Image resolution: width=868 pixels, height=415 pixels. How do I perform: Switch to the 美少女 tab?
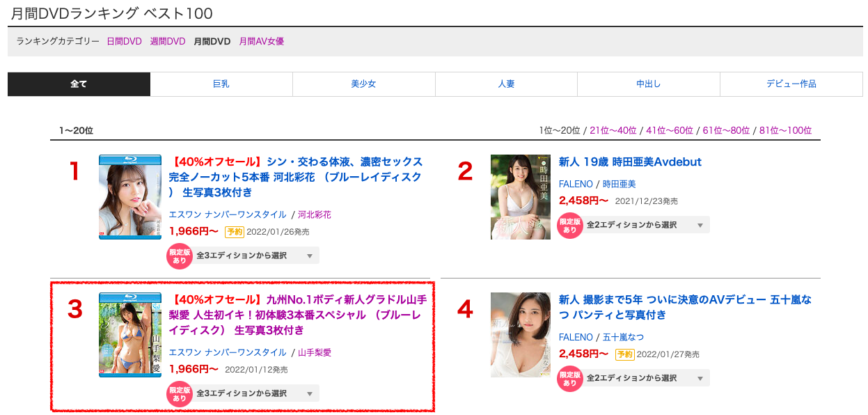click(363, 84)
